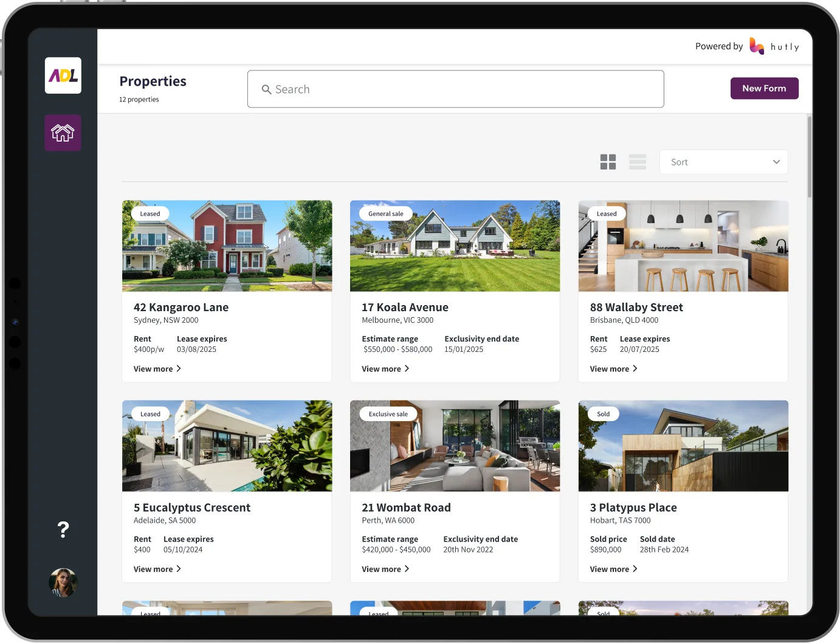
Task: Open the user profile avatar
Action: click(63, 582)
